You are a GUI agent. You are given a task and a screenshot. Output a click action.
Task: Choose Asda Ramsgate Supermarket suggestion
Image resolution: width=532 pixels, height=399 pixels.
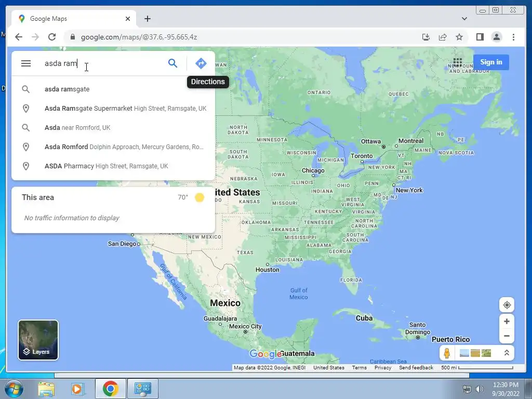pyautogui.click(x=113, y=109)
